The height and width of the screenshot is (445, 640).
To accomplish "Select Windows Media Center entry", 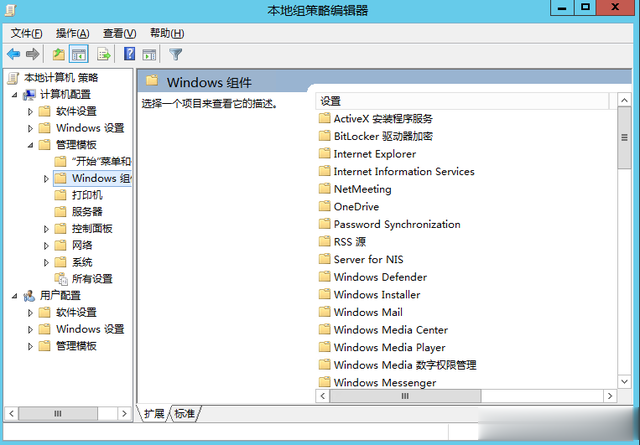I will tap(391, 329).
